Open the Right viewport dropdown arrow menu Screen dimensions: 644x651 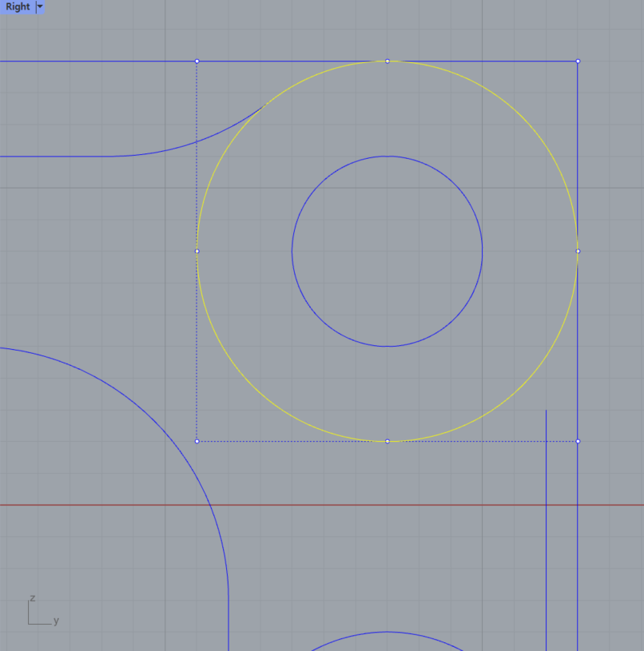(x=40, y=6)
